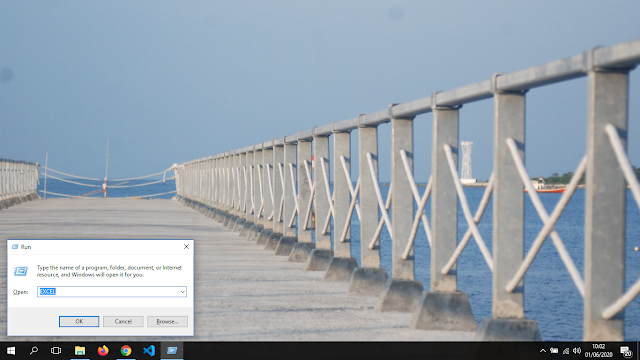Open the Browse... file picker
Screen dimensions: 640x360
coord(167,322)
